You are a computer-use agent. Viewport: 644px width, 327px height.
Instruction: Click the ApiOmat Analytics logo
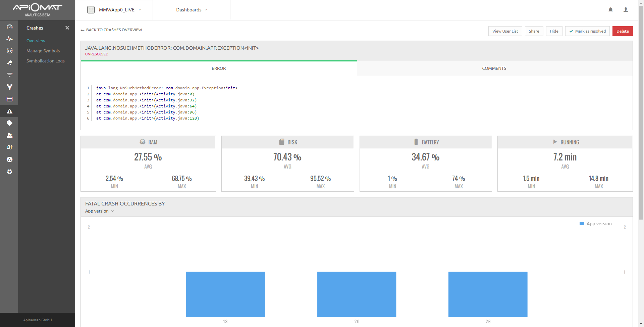click(37, 10)
